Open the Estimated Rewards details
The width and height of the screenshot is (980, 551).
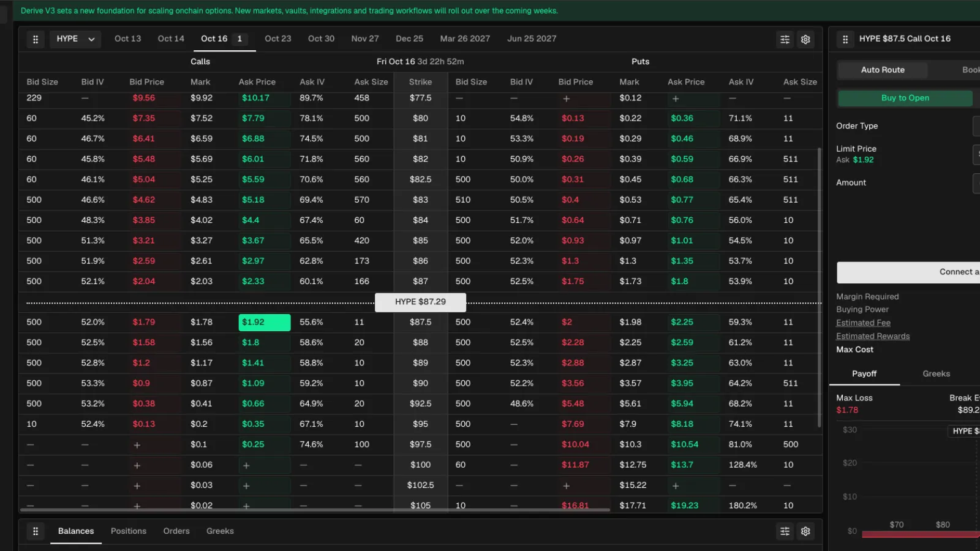coord(873,337)
